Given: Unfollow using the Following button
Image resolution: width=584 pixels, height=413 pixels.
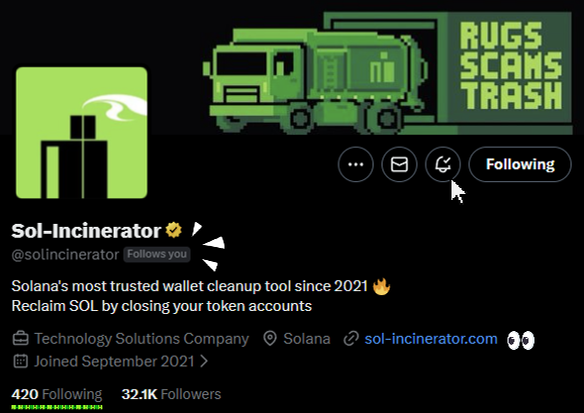Looking at the screenshot, I should coord(520,164).
